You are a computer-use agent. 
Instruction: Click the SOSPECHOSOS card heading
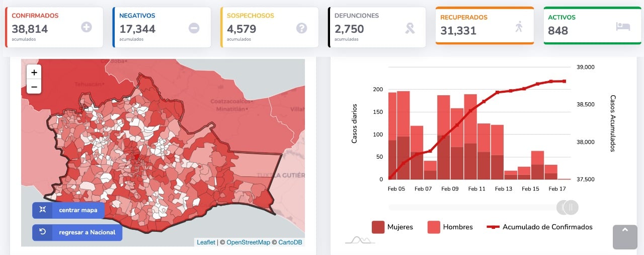(x=250, y=16)
